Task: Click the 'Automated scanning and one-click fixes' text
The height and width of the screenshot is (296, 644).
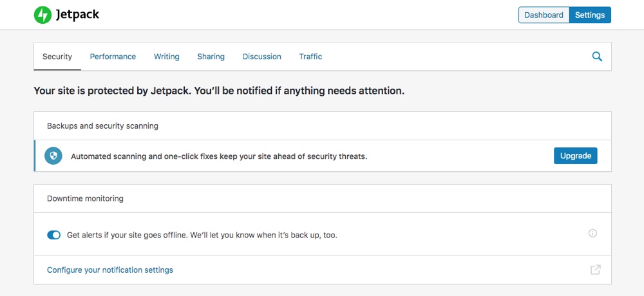Action: (219, 156)
